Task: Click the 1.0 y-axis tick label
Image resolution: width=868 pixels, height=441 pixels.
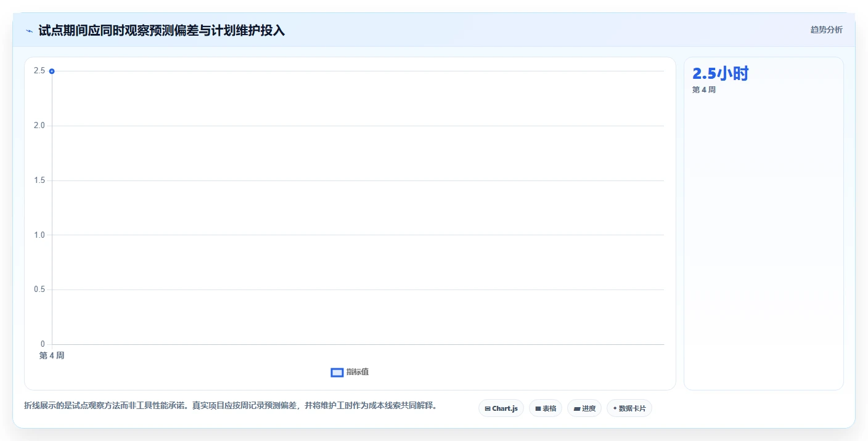Action: tap(39, 235)
